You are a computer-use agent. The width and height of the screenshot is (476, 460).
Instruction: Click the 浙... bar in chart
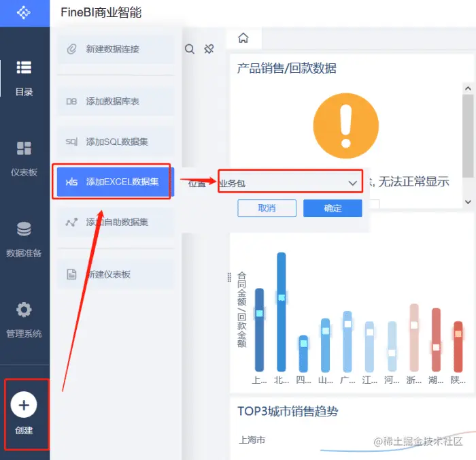[414, 338]
